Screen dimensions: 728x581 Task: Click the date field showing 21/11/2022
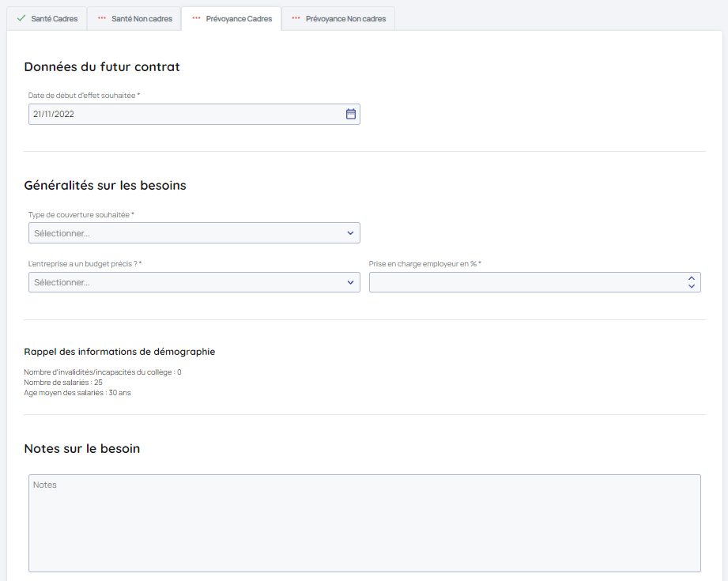182,114
